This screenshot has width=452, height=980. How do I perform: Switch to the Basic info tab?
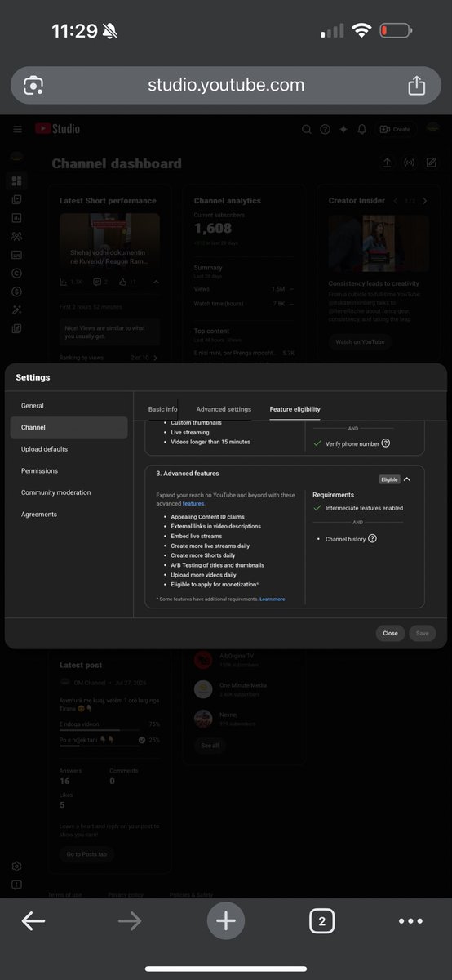[162, 409]
